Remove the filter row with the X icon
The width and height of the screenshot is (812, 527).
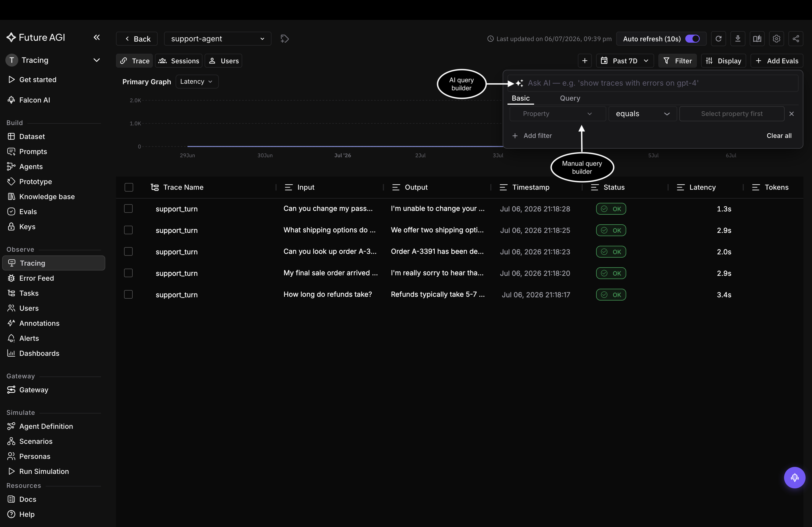[792, 114]
